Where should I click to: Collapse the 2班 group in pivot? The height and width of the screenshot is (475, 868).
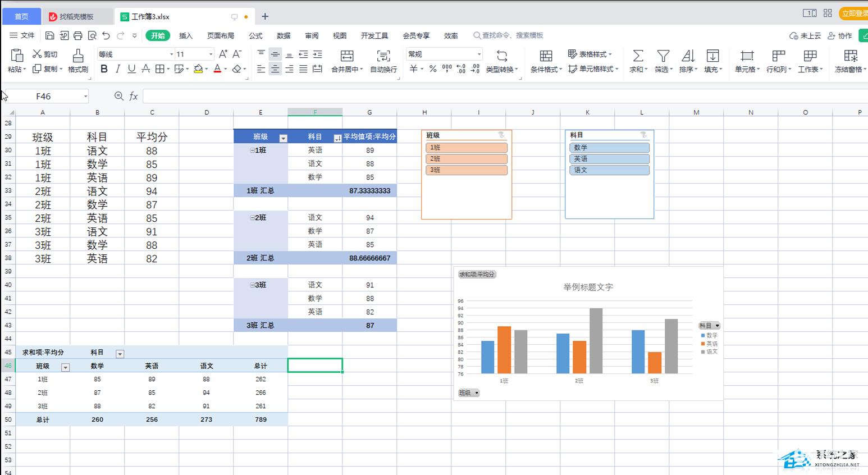point(253,218)
